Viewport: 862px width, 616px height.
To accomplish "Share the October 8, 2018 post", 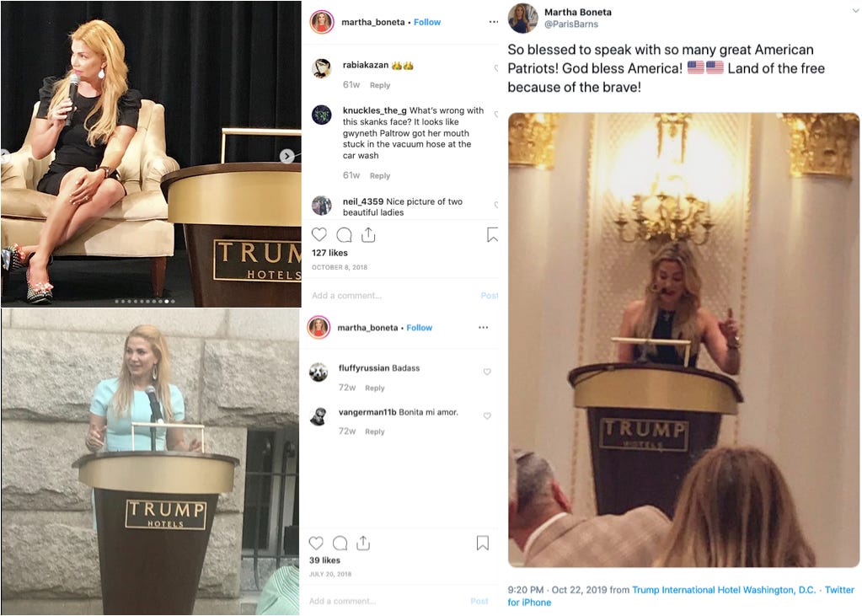I will [x=368, y=235].
